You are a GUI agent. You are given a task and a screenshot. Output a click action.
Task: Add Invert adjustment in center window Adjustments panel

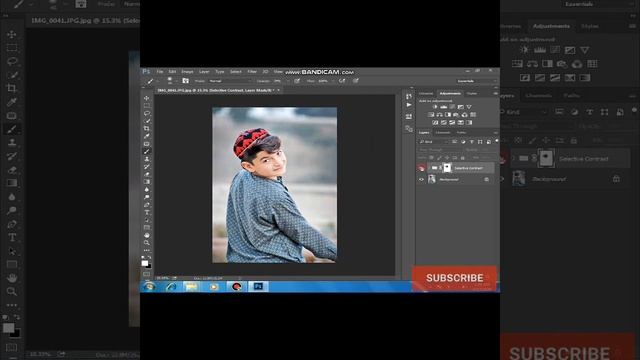(x=435, y=122)
